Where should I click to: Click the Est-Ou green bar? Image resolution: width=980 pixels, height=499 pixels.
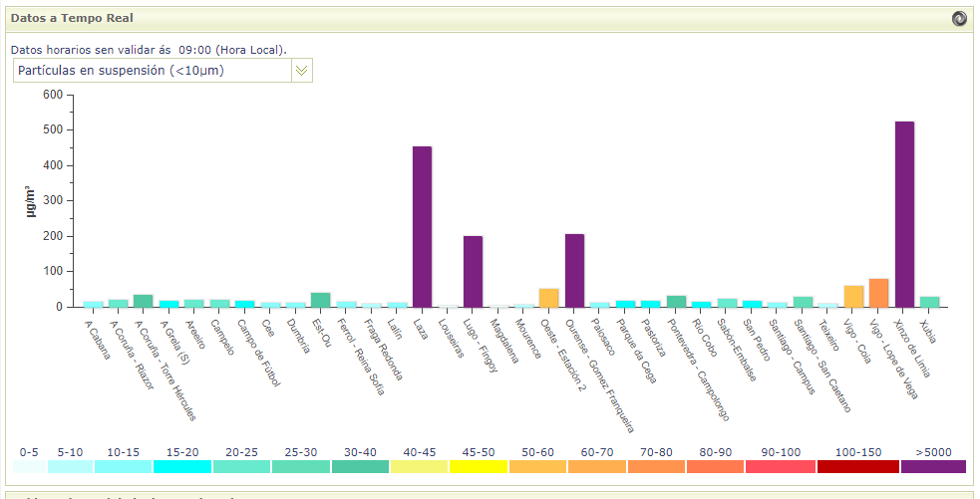pos(320,300)
